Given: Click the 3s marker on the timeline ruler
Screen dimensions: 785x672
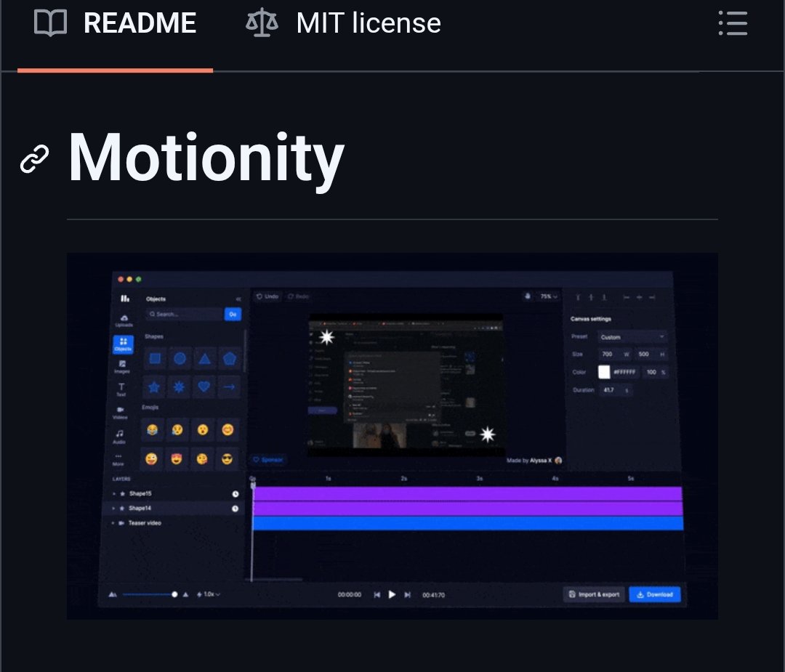Looking at the screenshot, I should tap(479, 478).
